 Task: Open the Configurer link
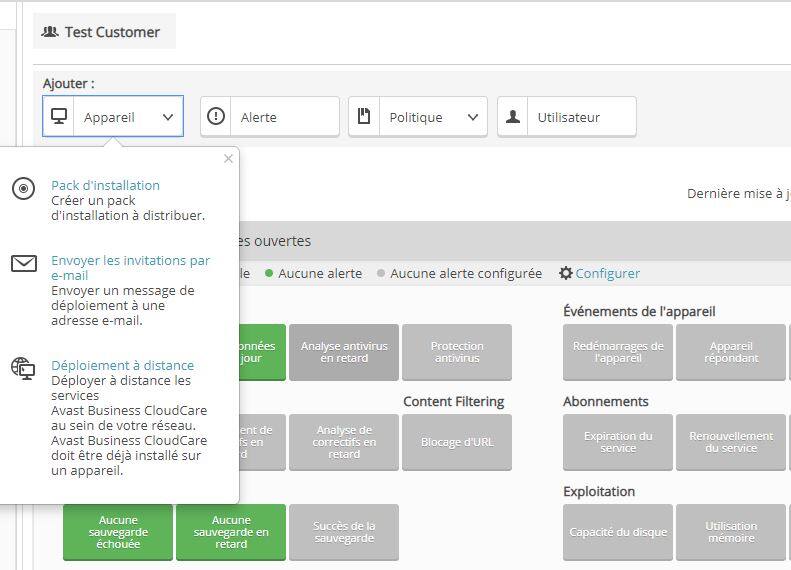click(x=607, y=273)
